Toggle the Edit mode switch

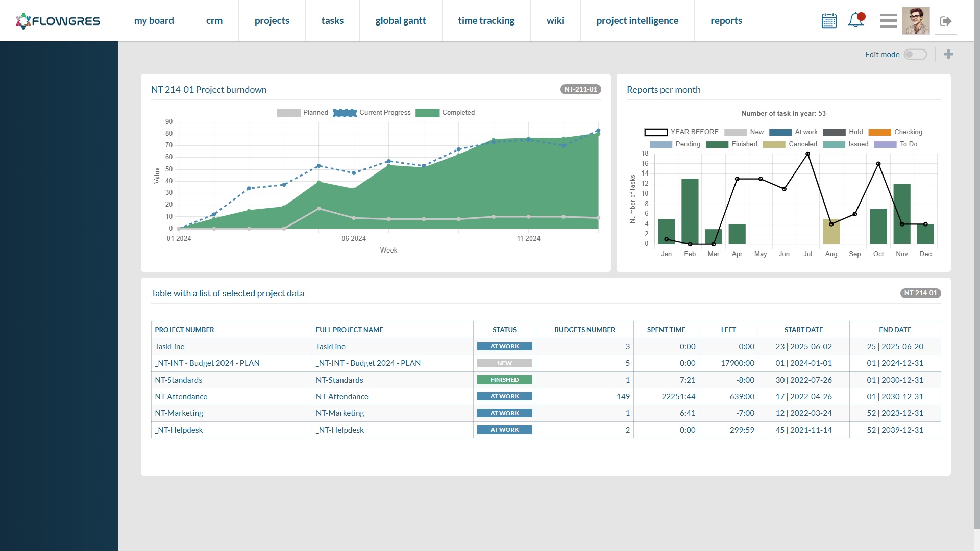(x=915, y=54)
